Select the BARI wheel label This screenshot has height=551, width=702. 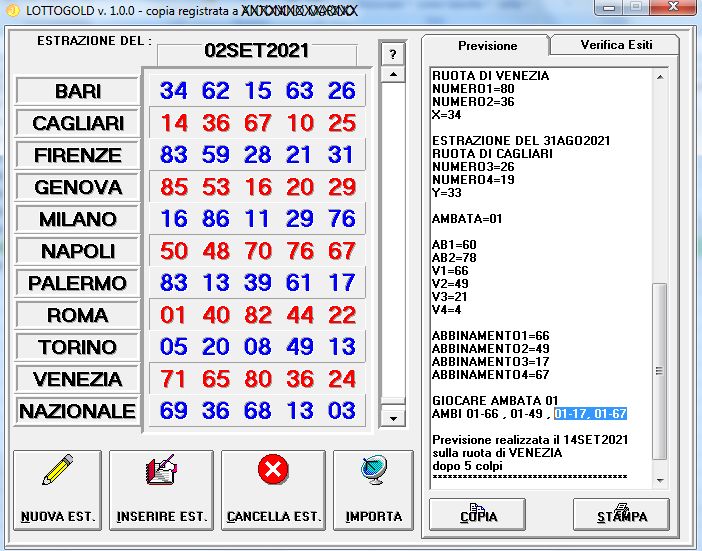point(77,91)
